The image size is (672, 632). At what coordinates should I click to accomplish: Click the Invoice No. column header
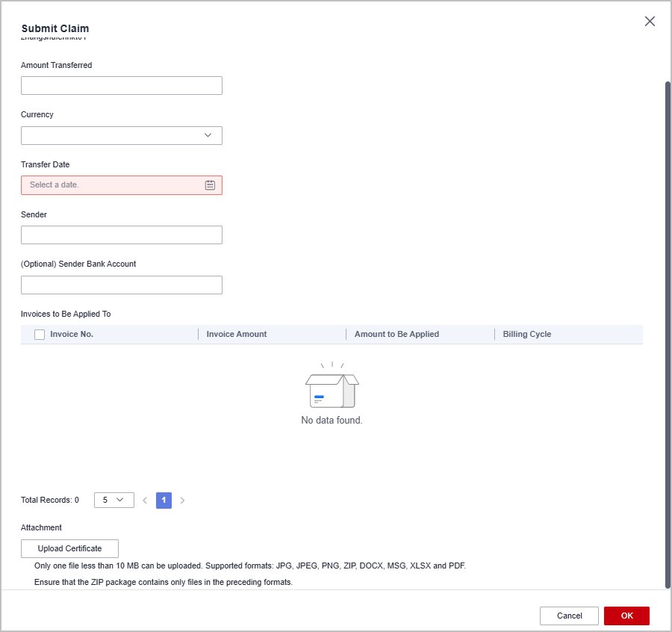coord(72,335)
